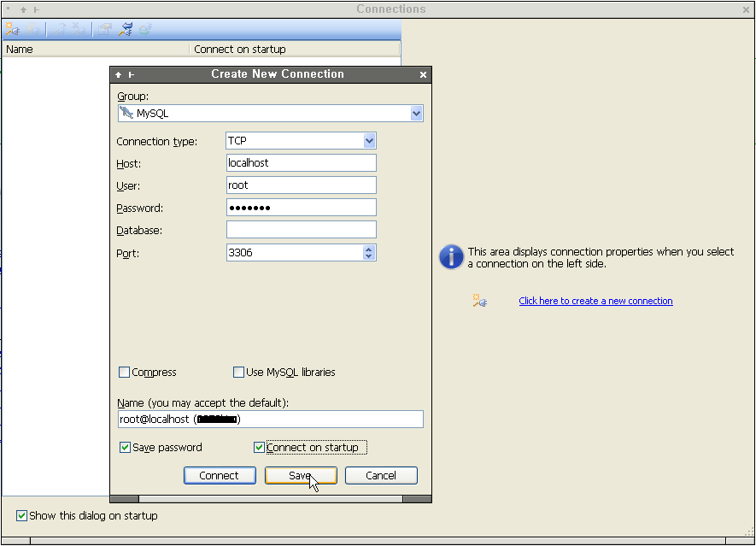Click the connection Name field with root@localhost
The image size is (756, 546).
tap(271, 420)
